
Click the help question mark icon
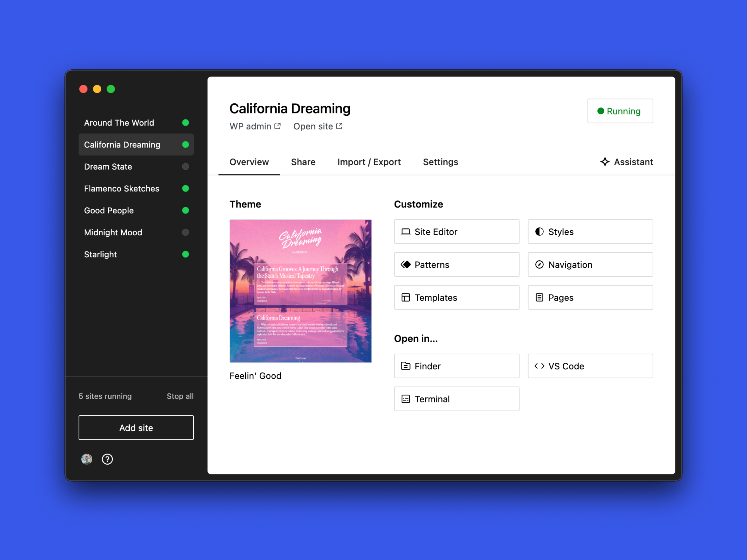[107, 459]
